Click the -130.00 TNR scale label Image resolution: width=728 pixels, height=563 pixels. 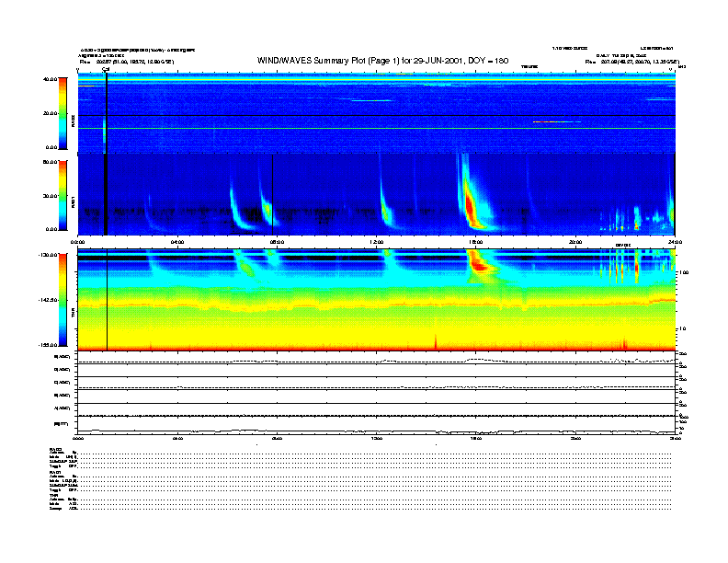[48, 255]
